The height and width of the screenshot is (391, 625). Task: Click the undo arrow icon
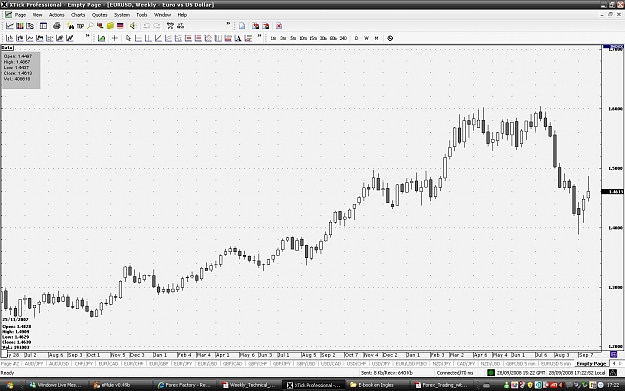pos(147,26)
